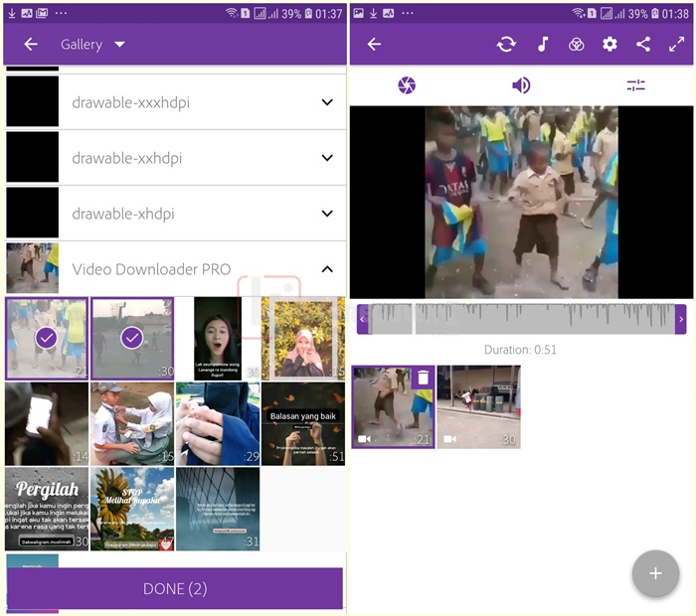Open the editor settings gear
The image size is (696, 616).
[609, 44]
